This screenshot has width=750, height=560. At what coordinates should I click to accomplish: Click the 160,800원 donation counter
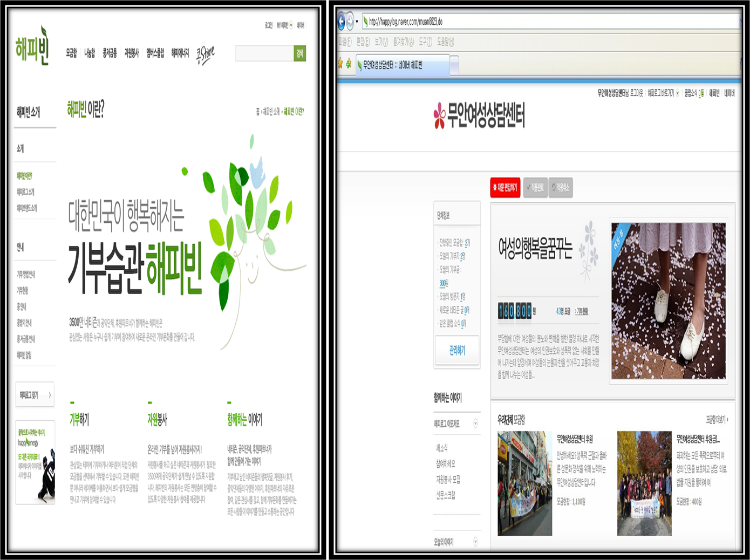click(x=516, y=311)
